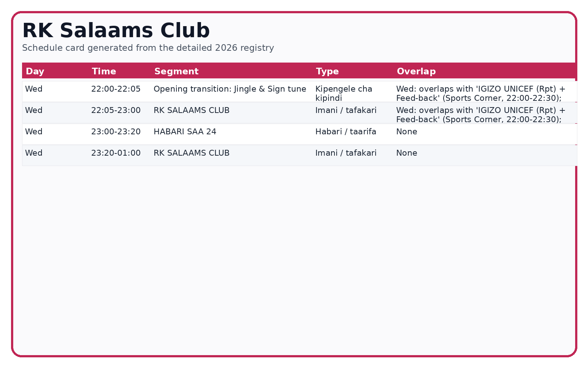
Task: Click the 22:05-23:00 time slot
Action: click(116, 110)
